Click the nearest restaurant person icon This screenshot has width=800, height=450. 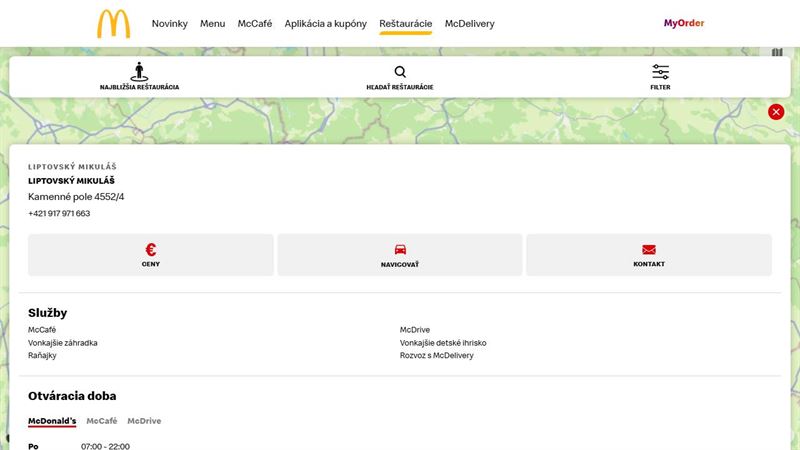(139, 71)
